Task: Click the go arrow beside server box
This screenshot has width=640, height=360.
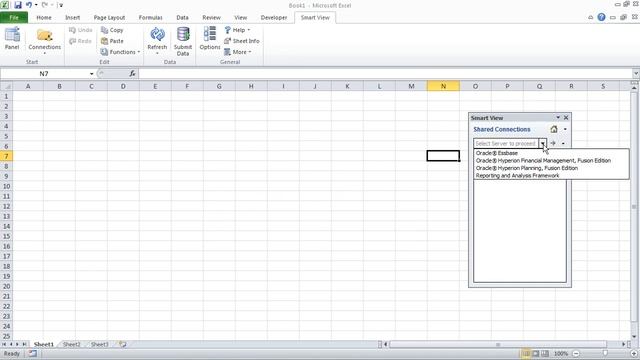Action: coord(553,143)
